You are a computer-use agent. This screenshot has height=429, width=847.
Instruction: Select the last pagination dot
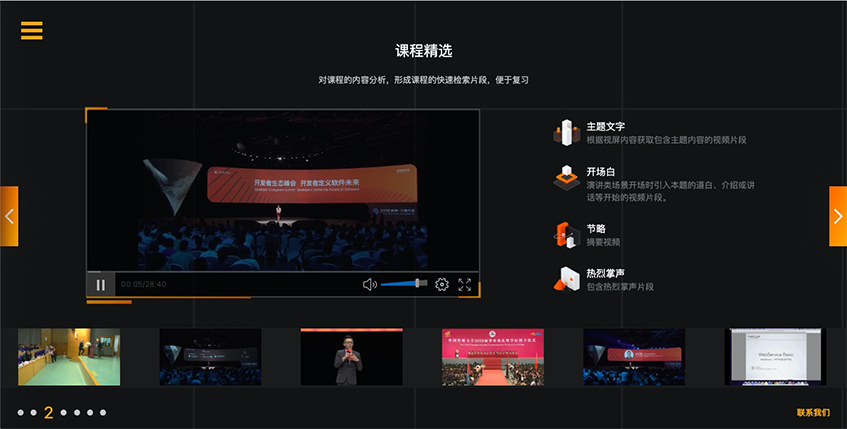coord(104,412)
